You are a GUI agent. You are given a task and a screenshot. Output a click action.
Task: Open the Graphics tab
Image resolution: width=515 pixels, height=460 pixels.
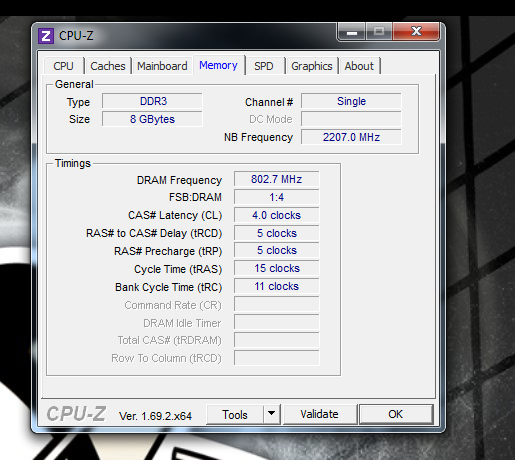coord(312,66)
